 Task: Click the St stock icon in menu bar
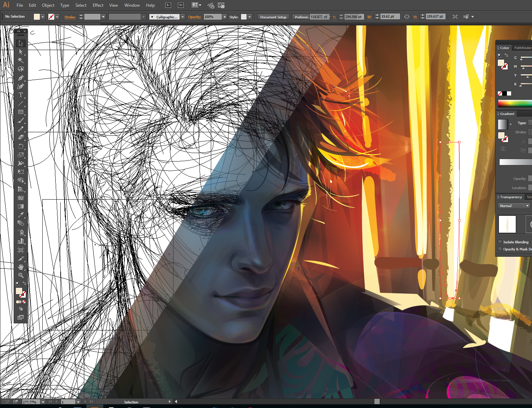[181, 5]
